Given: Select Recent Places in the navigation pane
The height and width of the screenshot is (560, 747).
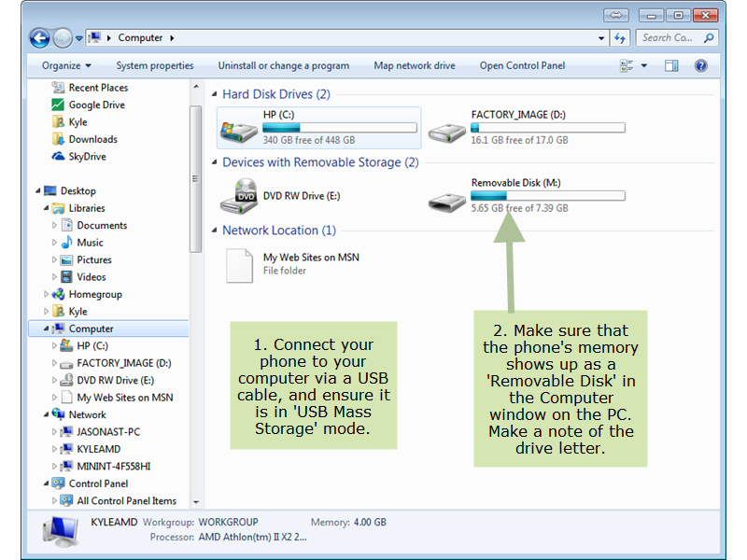Looking at the screenshot, I should 98,88.
